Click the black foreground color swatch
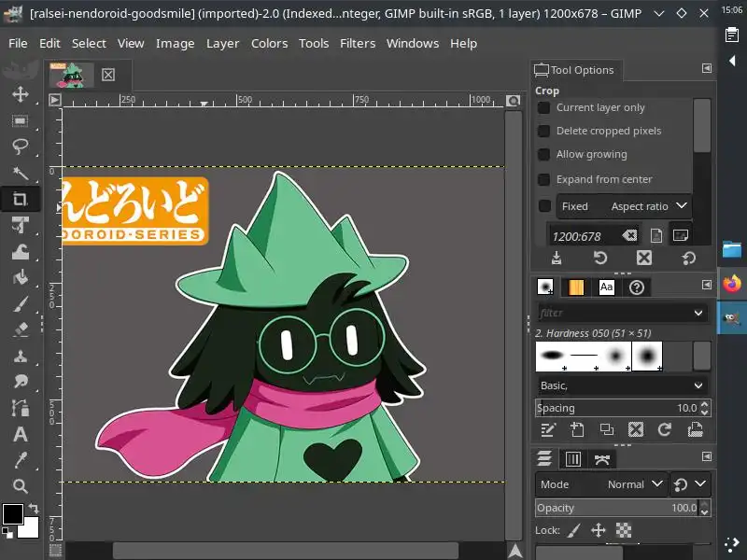The image size is (747, 560). point(12,514)
